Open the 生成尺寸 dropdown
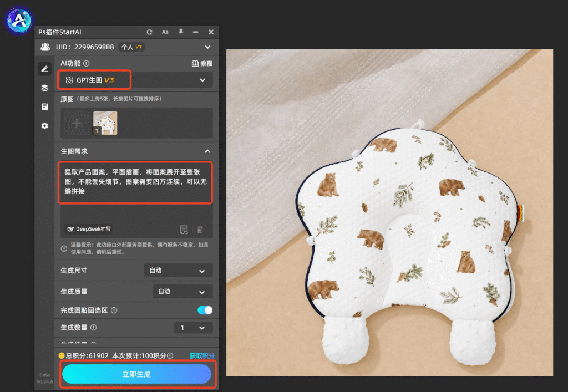Viewport: 568px width, 392px height. tap(178, 271)
